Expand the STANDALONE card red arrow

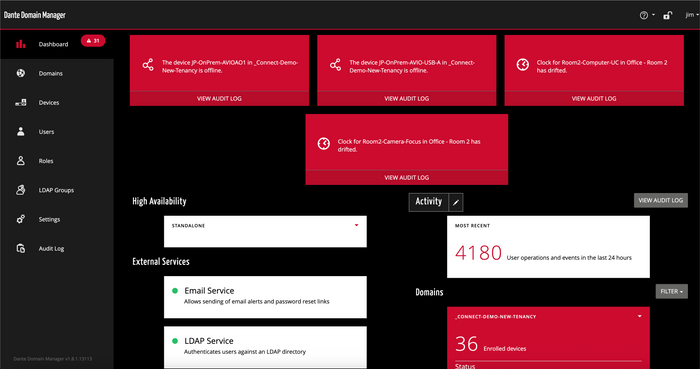(356, 225)
